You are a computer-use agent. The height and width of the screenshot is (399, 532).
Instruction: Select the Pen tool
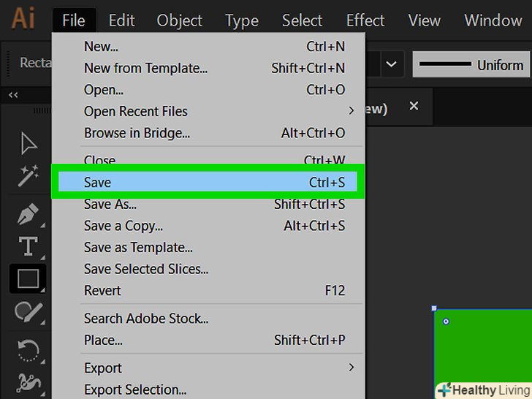pyautogui.click(x=28, y=215)
